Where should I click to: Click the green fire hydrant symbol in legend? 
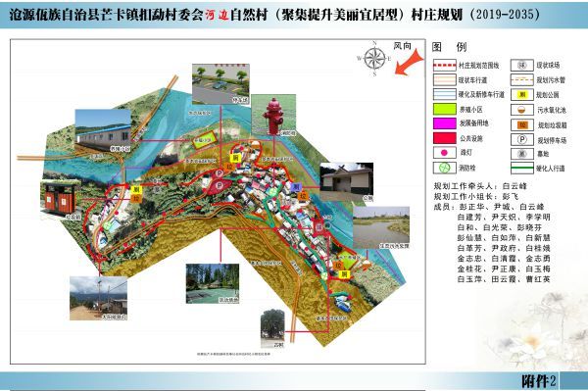pos(444,168)
